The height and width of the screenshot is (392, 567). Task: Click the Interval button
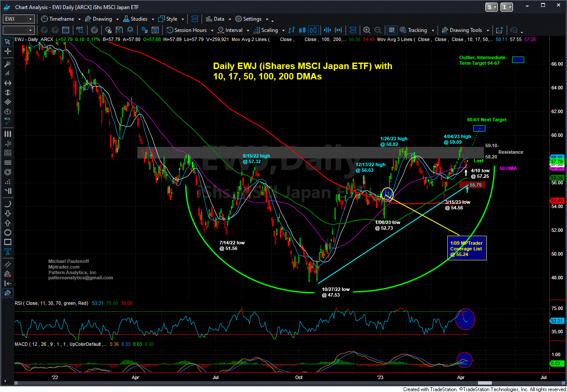(x=231, y=30)
